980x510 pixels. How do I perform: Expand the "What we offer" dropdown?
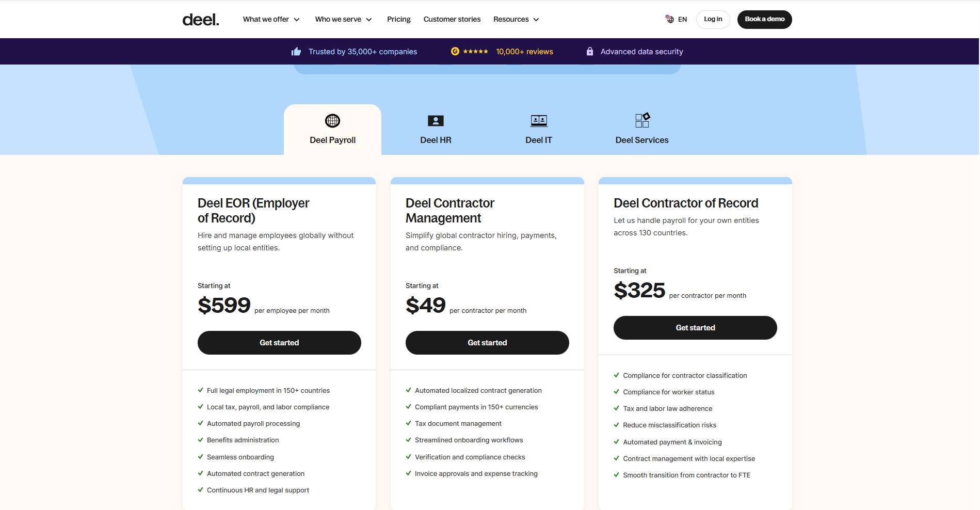coord(271,19)
